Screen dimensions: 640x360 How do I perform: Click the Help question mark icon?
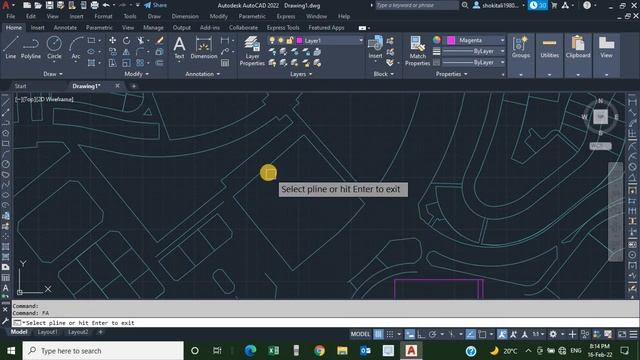point(587,5)
